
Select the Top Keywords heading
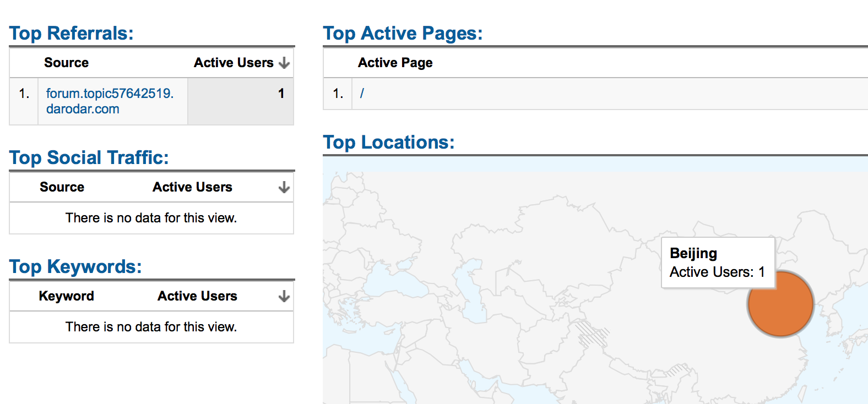click(x=75, y=266)
